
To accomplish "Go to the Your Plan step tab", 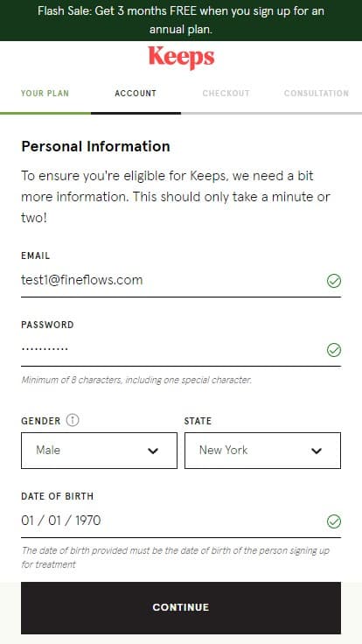I will (x=45, y=94).
